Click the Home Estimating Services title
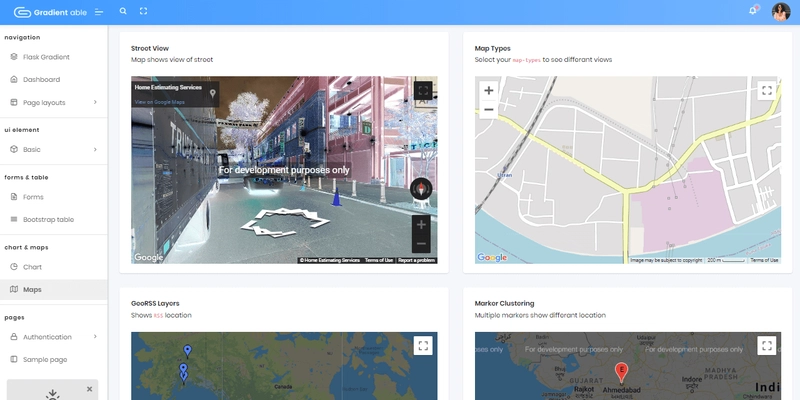 tap(168, 87)
